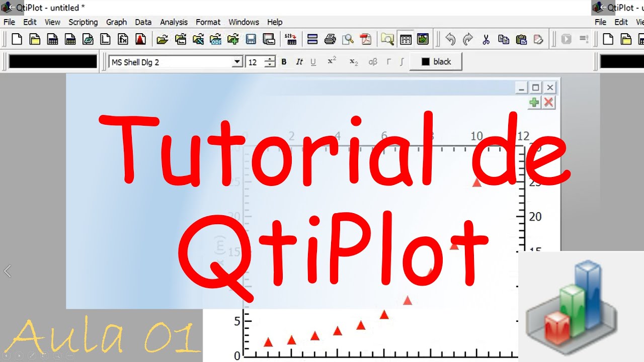The image size is (644, 362).
Task: Open the Analysis menu
Action: tap(174, 22)
